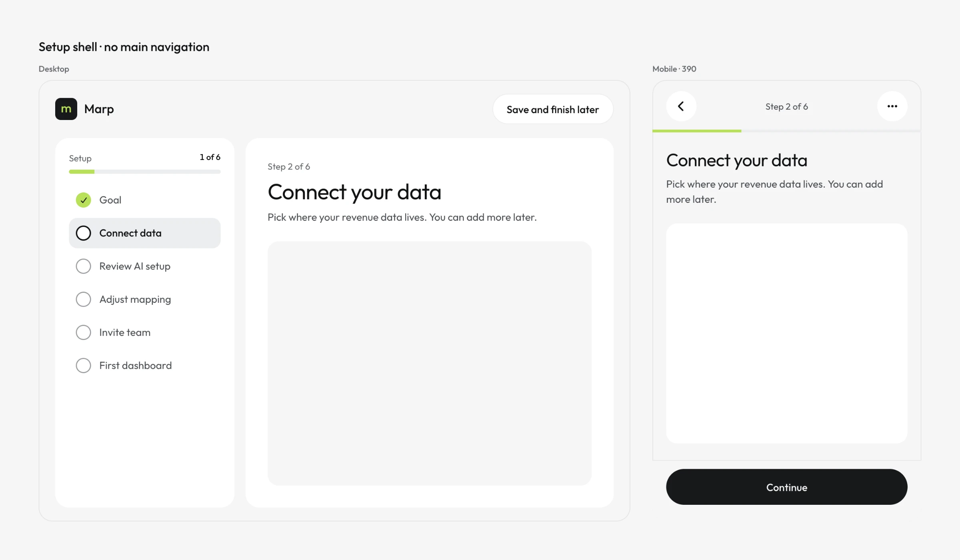Go to the Connect data step label
The image size is (960, 560).
[x=130, y=233]
